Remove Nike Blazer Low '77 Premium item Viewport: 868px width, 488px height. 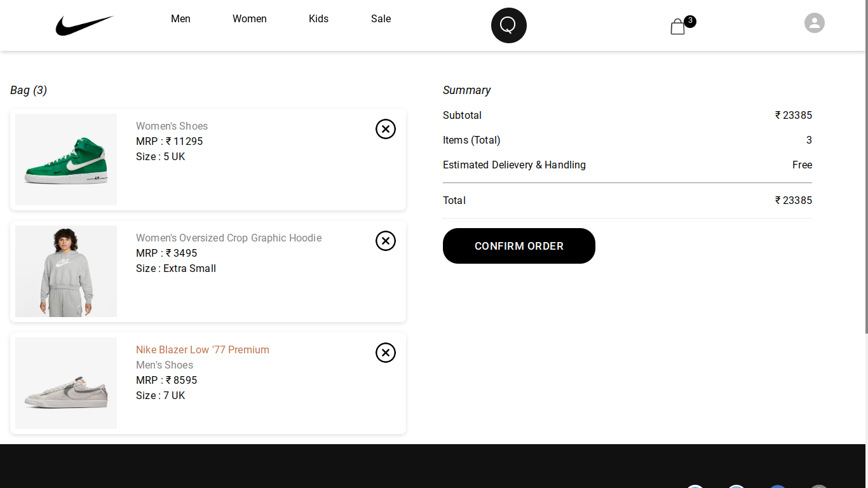386,353
